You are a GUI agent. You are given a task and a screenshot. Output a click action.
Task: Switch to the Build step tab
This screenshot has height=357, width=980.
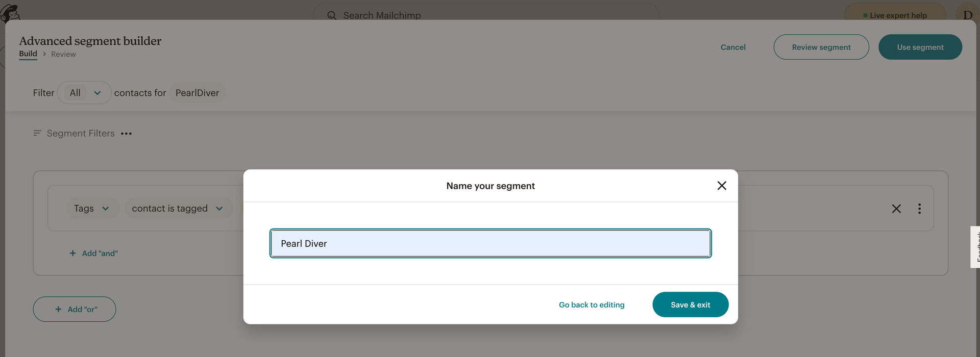28,54
